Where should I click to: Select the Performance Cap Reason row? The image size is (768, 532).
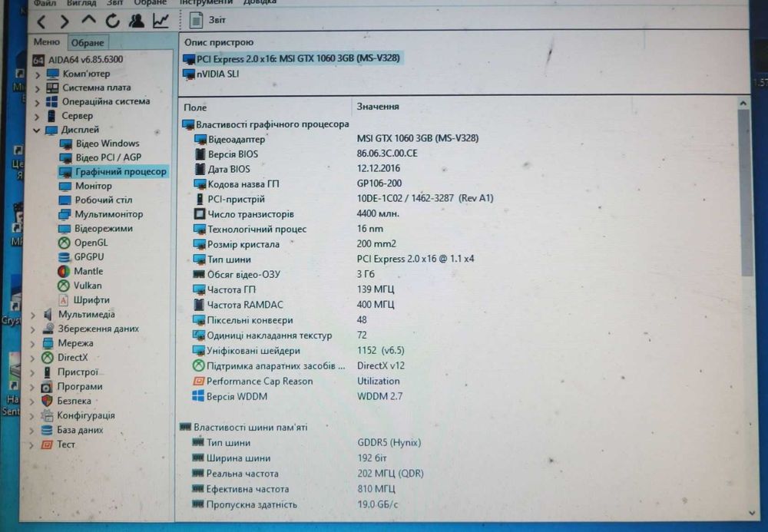coord(296,382)
